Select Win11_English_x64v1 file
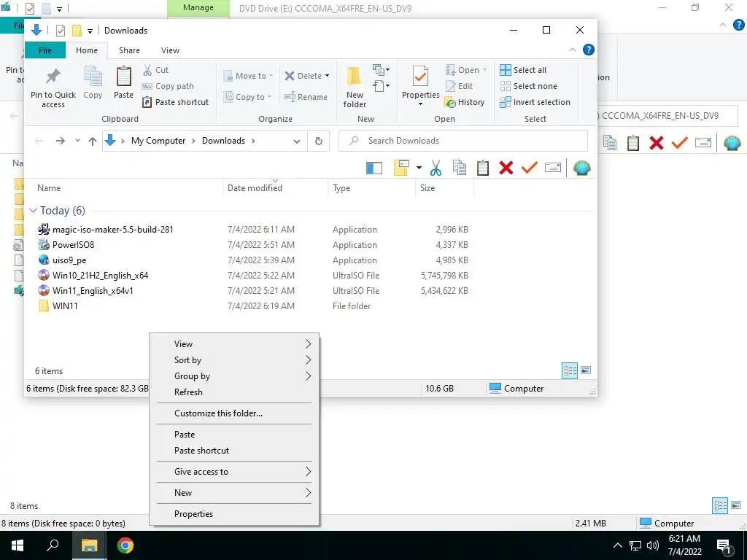Image resolution: width=747 pixels, height=560 pixels. [x=93, y=290]
